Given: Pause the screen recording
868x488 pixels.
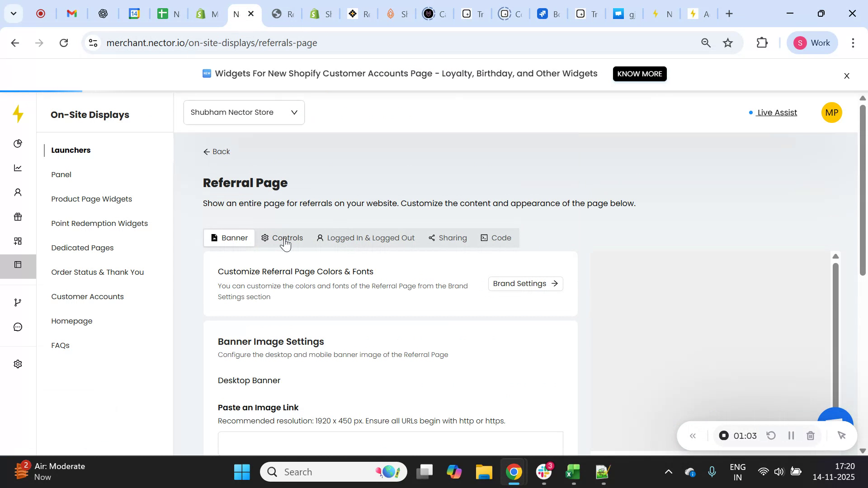Looking at the screenshot, I should 791,436.
